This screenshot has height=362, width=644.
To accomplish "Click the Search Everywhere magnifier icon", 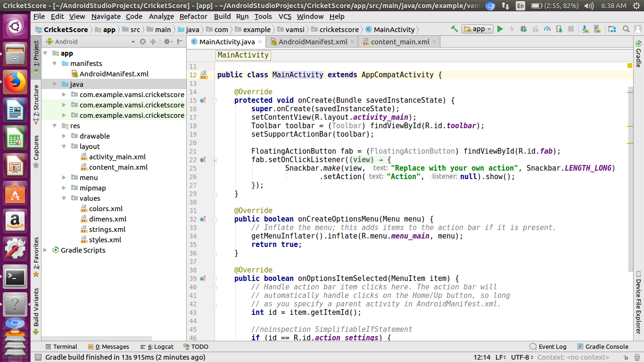I will tap(626, 29).
